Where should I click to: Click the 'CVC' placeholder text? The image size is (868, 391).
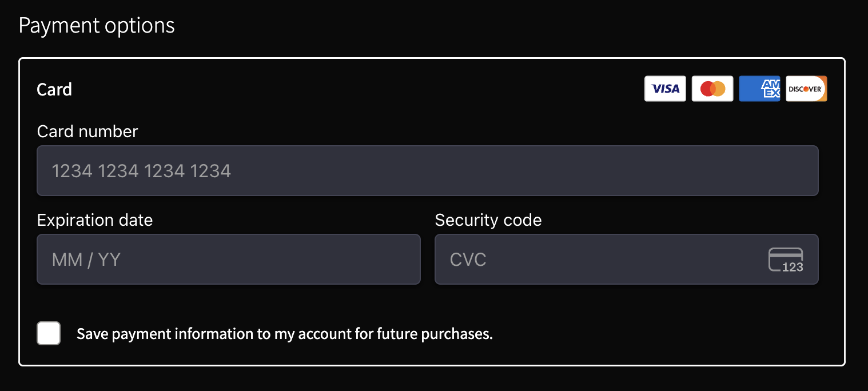point(468,260)
